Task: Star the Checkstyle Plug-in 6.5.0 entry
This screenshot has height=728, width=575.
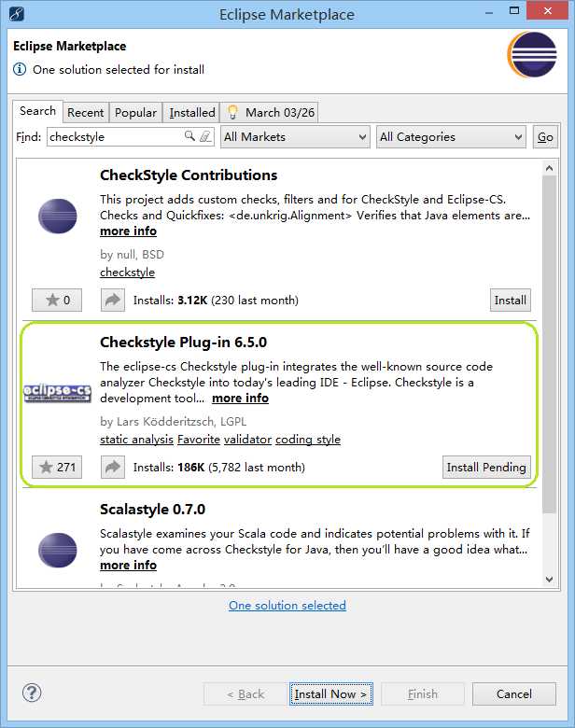Action: click(57, 467)
